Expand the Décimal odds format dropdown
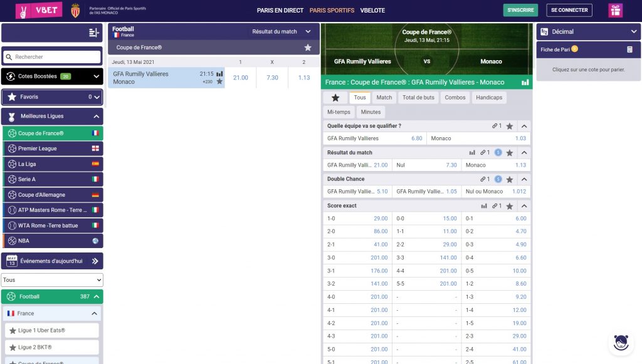This screenshot has width=642, height=364. point(633,30)
